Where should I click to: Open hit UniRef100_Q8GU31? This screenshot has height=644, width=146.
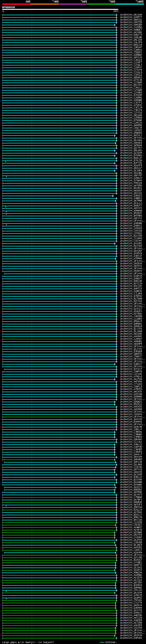(131, 20)
